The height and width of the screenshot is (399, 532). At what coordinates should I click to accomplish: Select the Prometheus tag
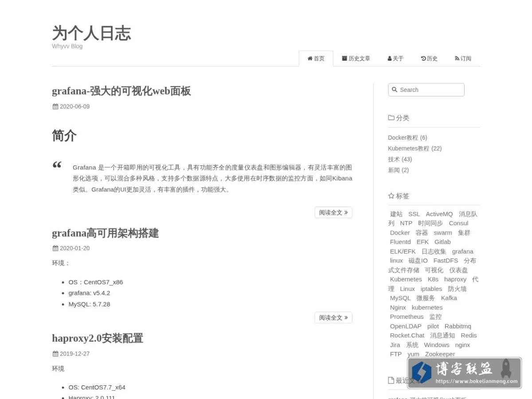point(407,317)
